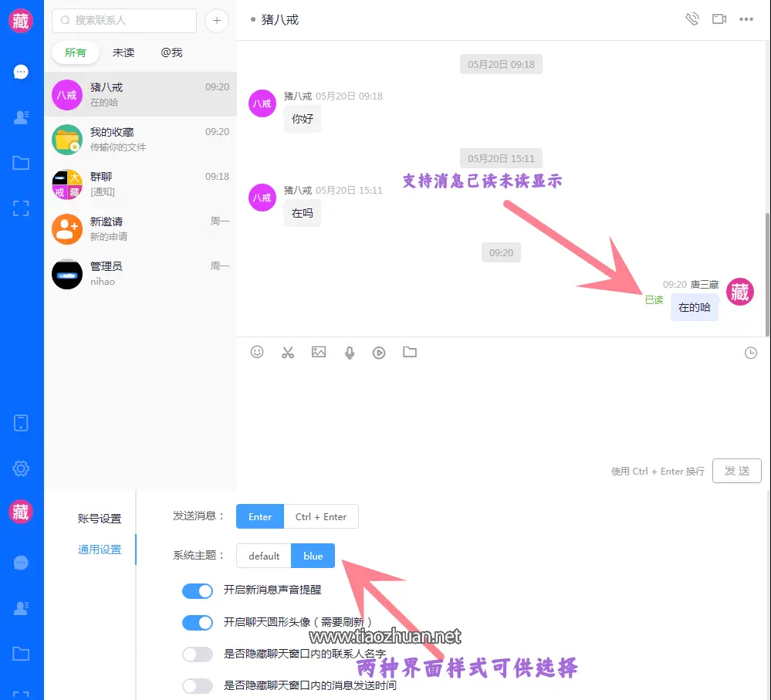Switch to the @我 tab
The image size is (771, 700).
click(171, 52)
